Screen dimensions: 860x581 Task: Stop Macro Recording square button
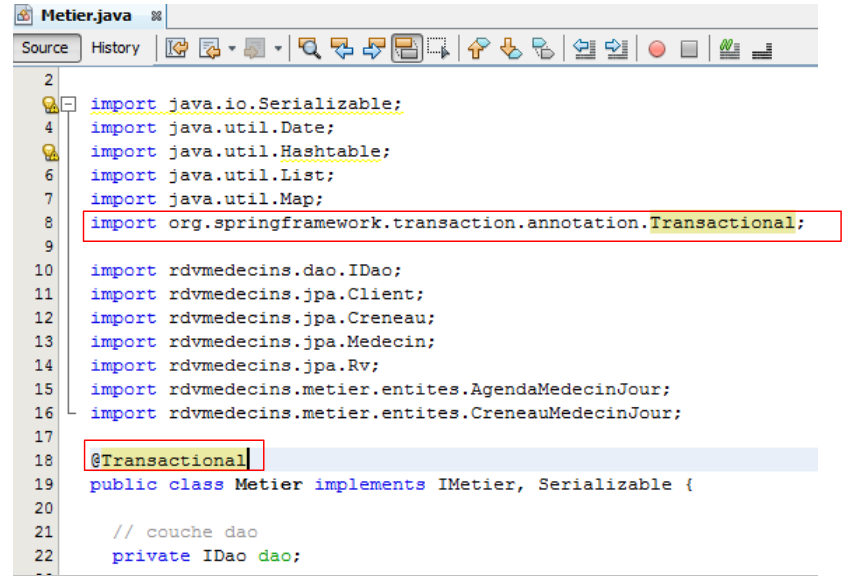point(689,48)
